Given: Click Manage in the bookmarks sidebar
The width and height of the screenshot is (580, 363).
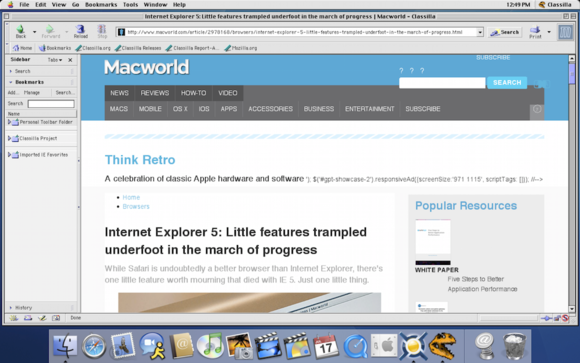Looking at the screenshot, I should coord(32,93).
